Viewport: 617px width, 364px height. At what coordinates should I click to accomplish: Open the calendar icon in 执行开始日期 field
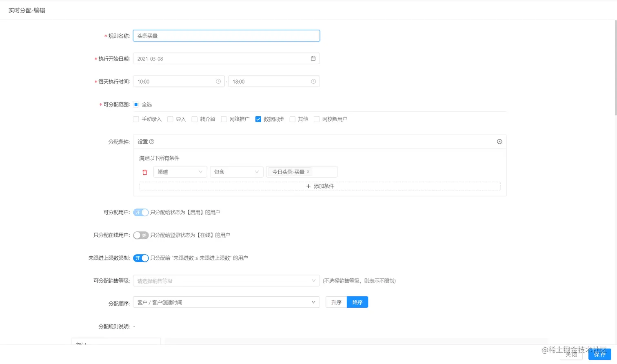[313, 59]
